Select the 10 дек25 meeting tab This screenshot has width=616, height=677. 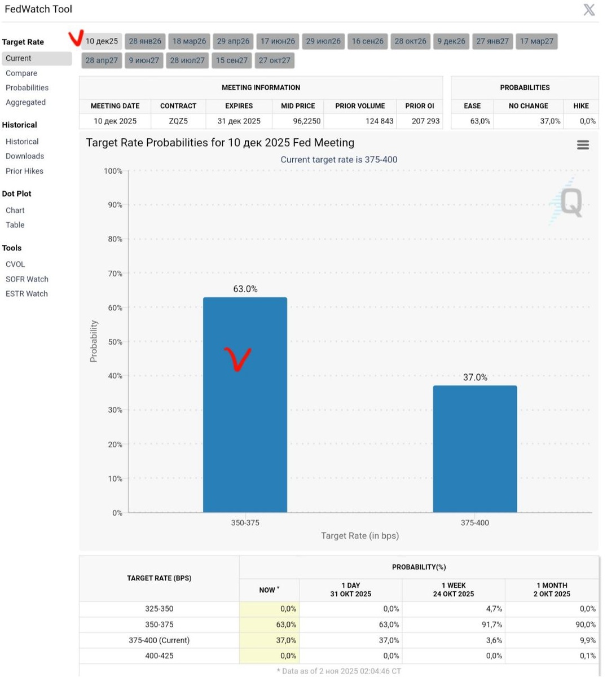click(102, 41)
